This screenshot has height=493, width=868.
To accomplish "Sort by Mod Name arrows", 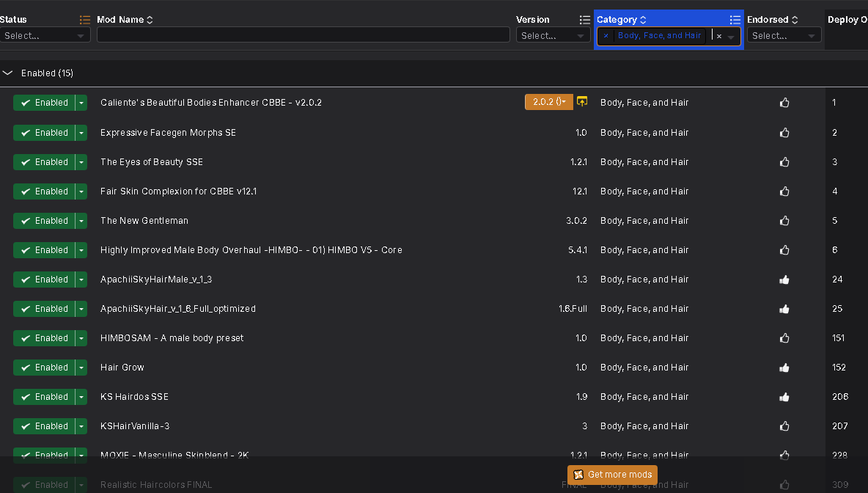I will tap(150, 20).
